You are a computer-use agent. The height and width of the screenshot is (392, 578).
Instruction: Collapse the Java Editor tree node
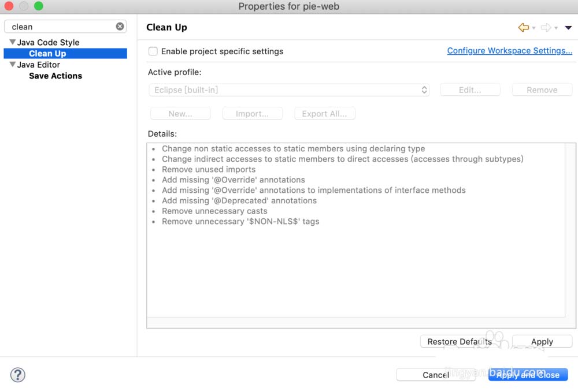[12, 65]
